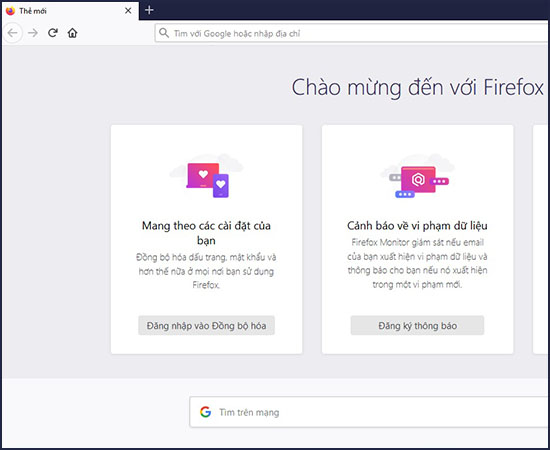550x450 pixels.
Task: Click the "Firefox Monitor giám sát" description text
Action: [417, 263]
